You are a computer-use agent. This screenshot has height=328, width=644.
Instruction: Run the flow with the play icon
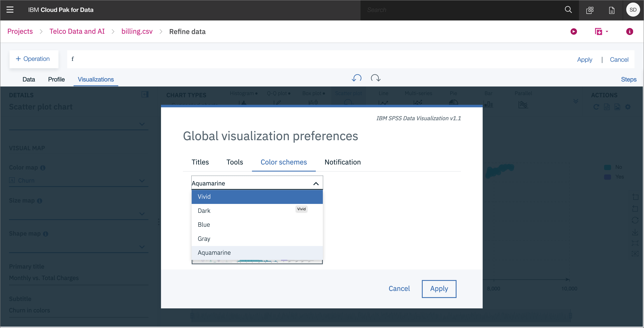click(x=574, y=32)
